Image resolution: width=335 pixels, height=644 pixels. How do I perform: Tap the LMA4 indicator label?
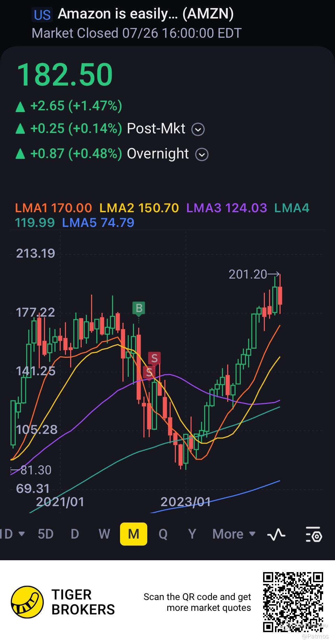click(x=292, y=208)
